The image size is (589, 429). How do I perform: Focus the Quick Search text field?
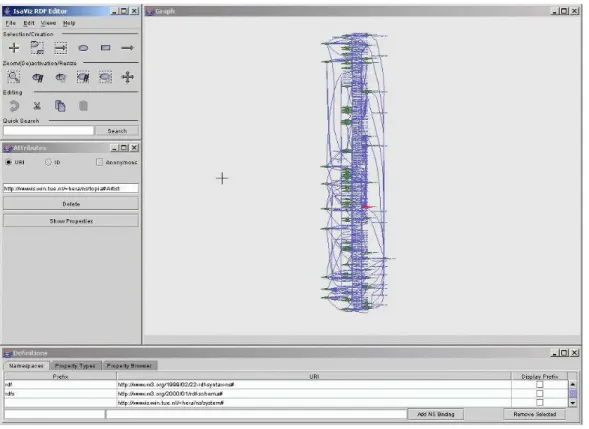48,131
